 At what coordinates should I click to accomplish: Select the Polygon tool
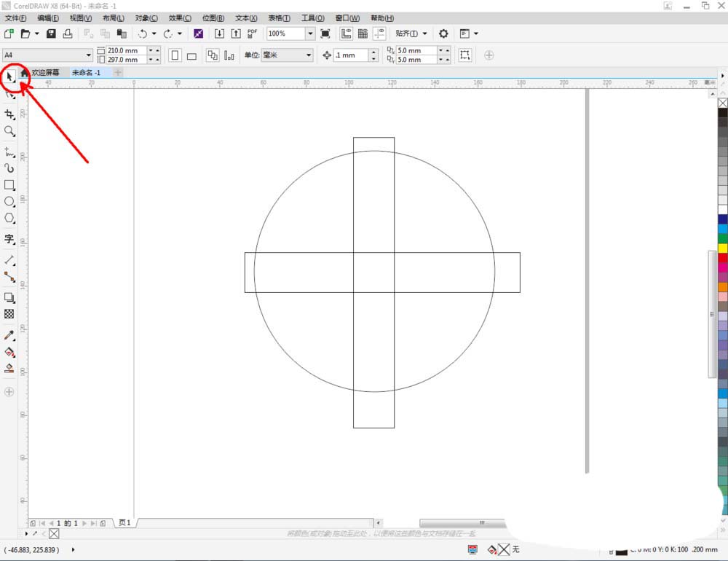9,219
